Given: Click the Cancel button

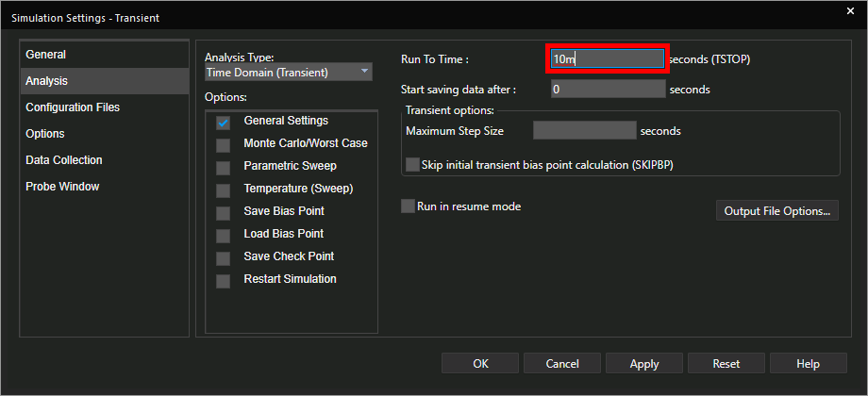Looking at the screenshot, I should pyautogui.click(x=562, y=363).
